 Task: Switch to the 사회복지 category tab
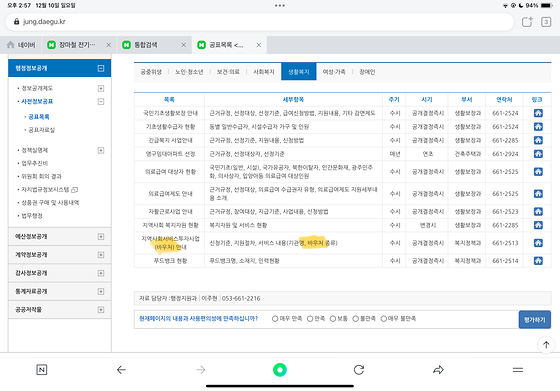(x=264, y=72)
